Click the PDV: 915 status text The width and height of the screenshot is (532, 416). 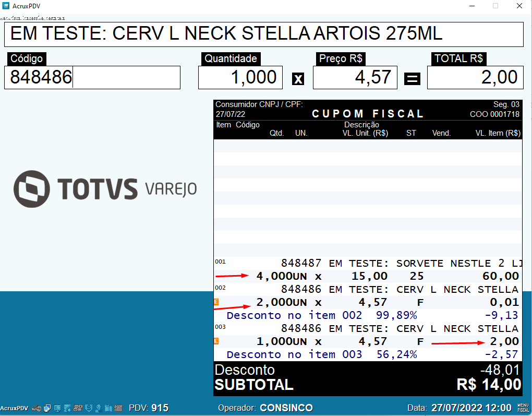click(x=149, y=408)
